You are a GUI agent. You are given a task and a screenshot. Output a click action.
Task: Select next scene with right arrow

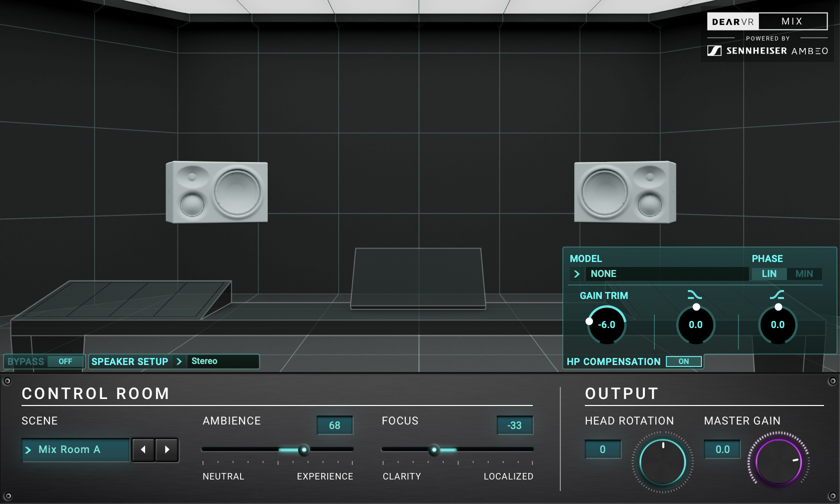pyautogui.click(x=167, y=449)
